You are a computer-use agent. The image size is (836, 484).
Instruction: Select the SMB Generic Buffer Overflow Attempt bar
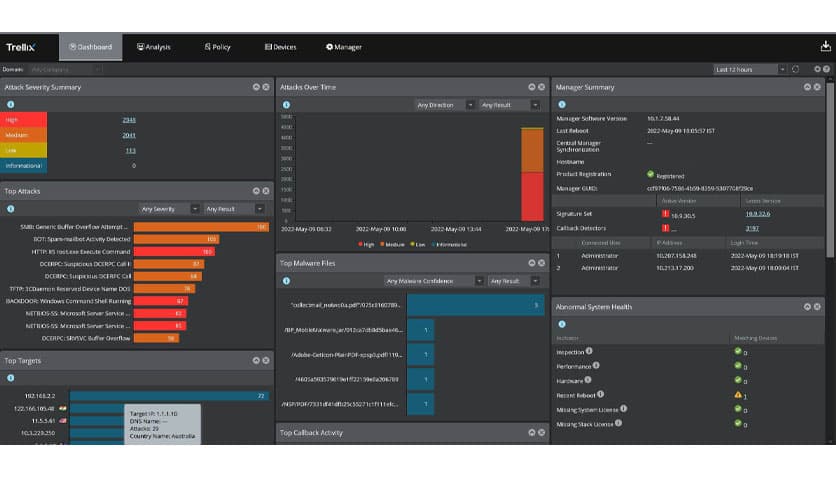[201, 227]
